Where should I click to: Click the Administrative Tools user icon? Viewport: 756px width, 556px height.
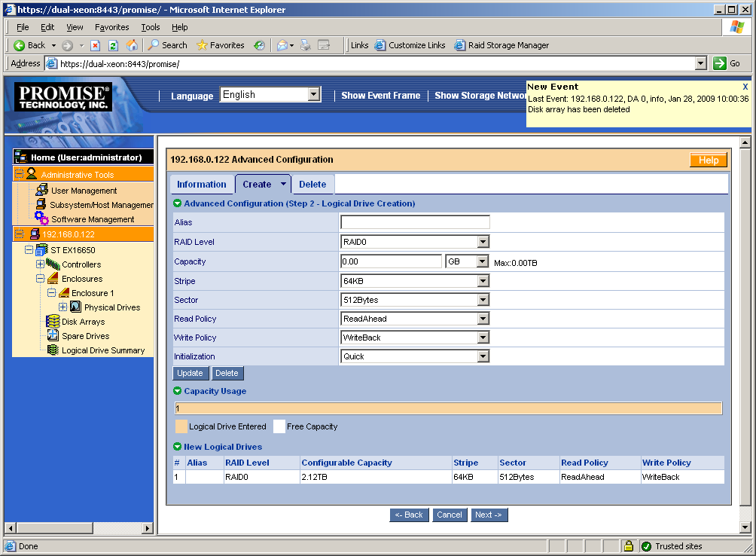[x=32, y=173]
